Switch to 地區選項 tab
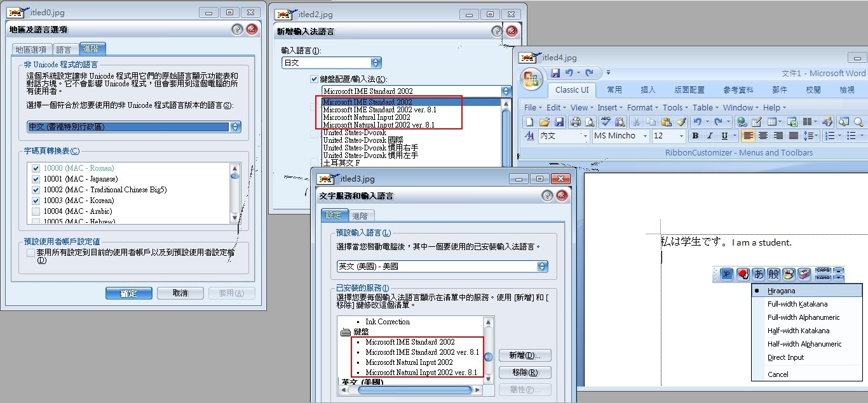 (31, 50)
